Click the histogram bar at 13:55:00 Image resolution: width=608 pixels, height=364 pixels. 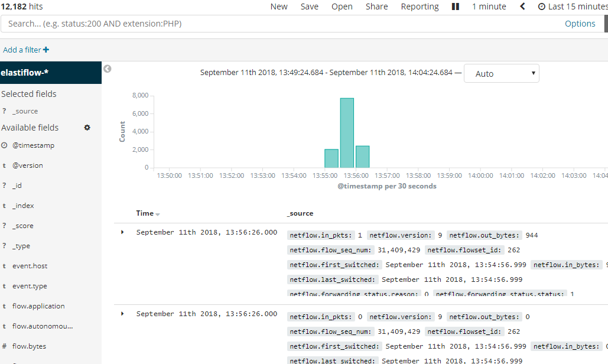[x=331, y=158]
